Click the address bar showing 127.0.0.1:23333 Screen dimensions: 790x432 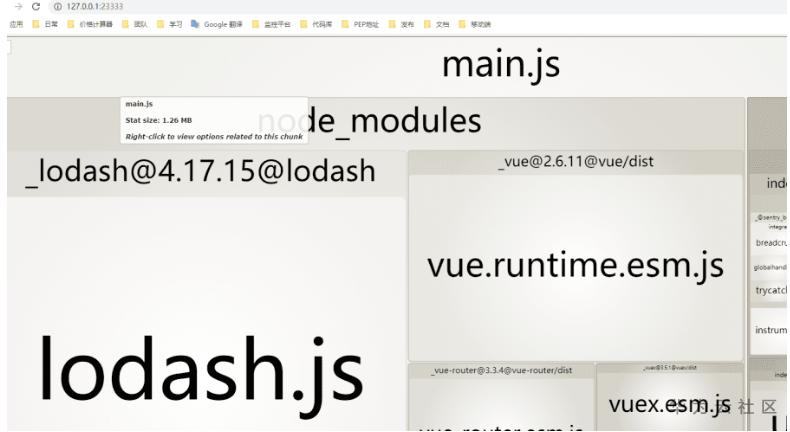point(95,7)
